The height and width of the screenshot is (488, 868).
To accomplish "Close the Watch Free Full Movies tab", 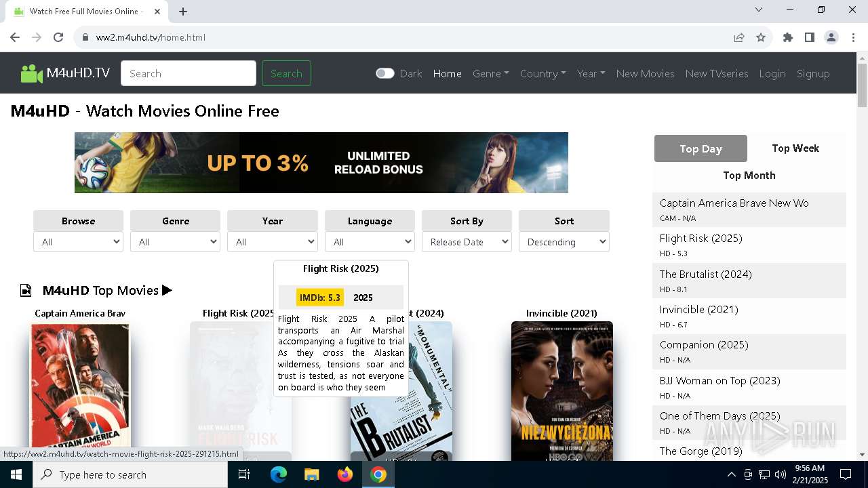I will [157, 11].
